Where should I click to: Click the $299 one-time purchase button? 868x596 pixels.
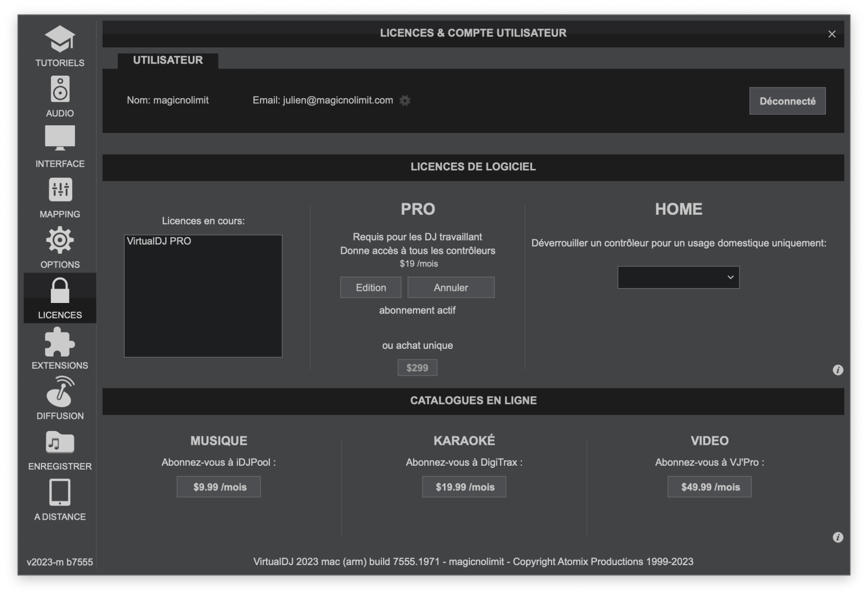[417, 368]
